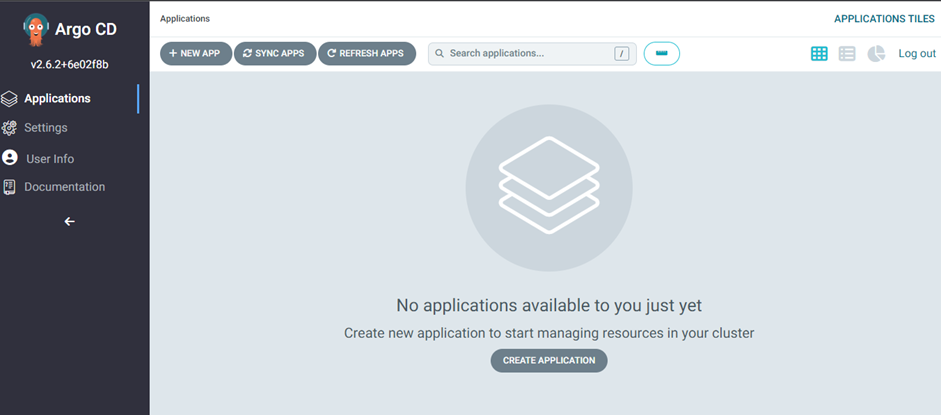Switch to the tiles grid view icon
The image size is (941, 415).
click(819, 53)
